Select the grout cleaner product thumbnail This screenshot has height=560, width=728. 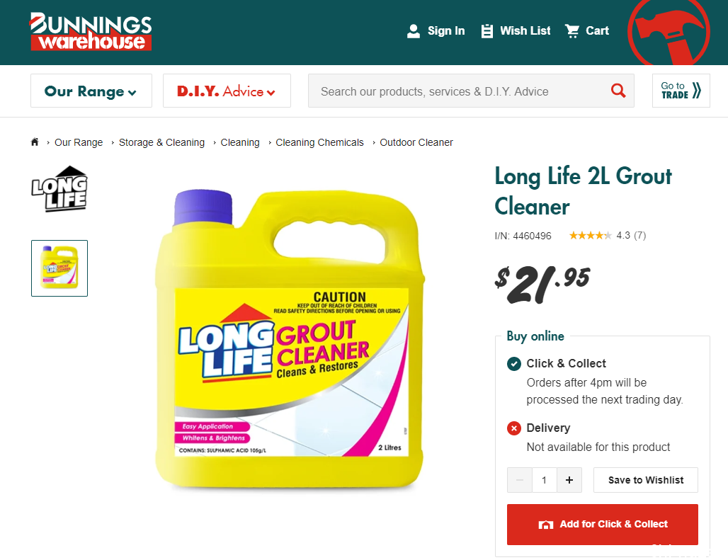[x=59, y=268]
